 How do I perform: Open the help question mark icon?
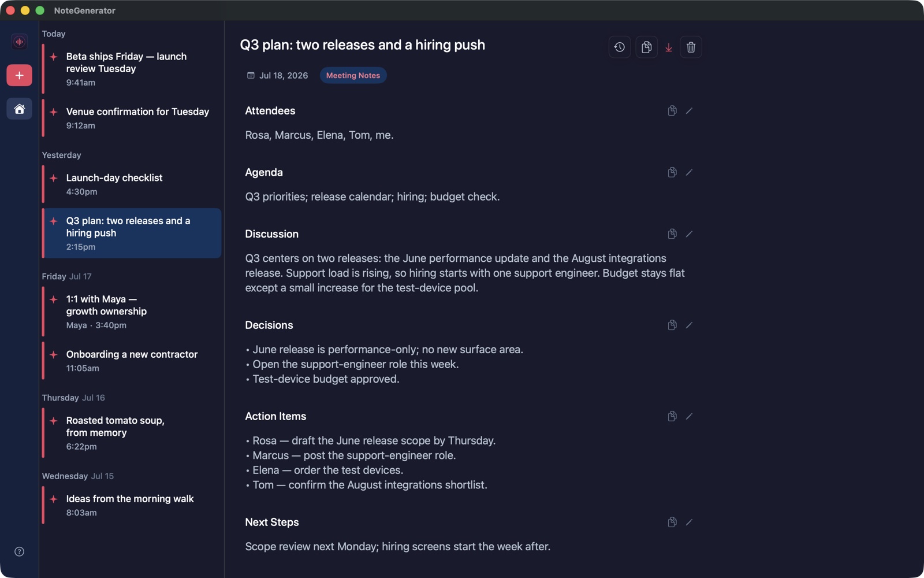coord(19,551)
